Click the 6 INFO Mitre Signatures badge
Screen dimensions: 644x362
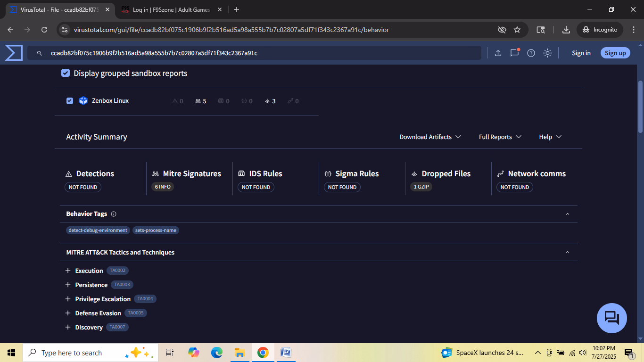tap(163, 187)
